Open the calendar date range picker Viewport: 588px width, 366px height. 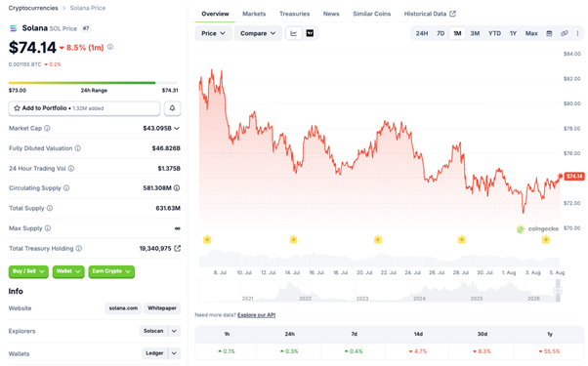point(549,33)
